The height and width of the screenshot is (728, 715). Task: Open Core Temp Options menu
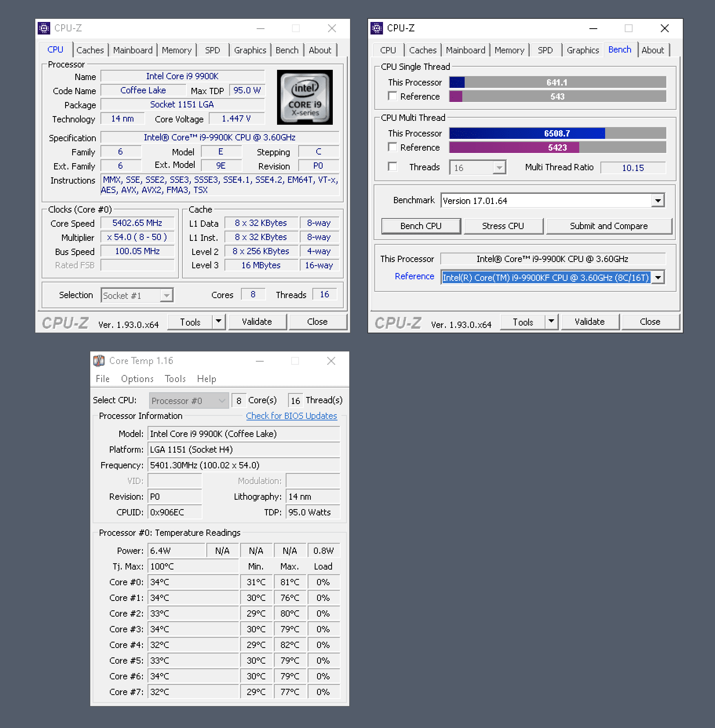[x=137, y=379]
